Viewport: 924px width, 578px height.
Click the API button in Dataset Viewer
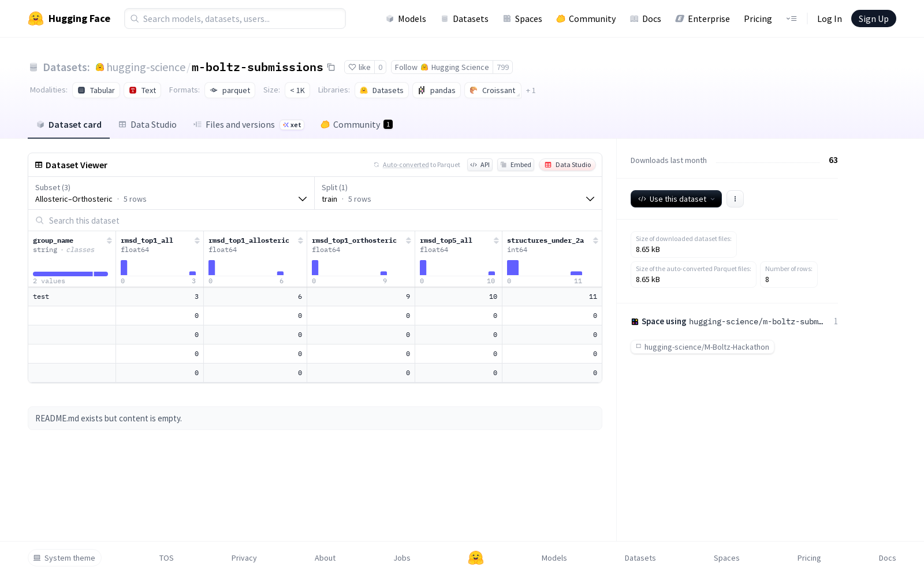480,165
